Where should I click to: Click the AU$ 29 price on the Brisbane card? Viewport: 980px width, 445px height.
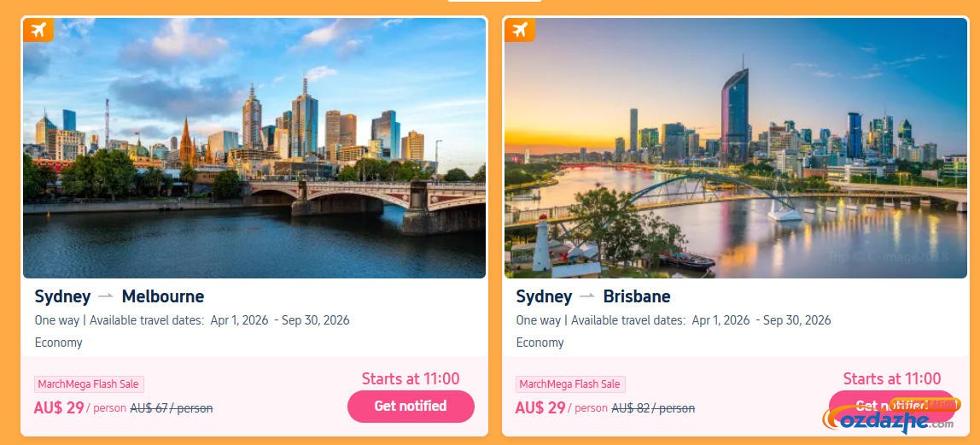pyautogui.click(x=540, y=407)
